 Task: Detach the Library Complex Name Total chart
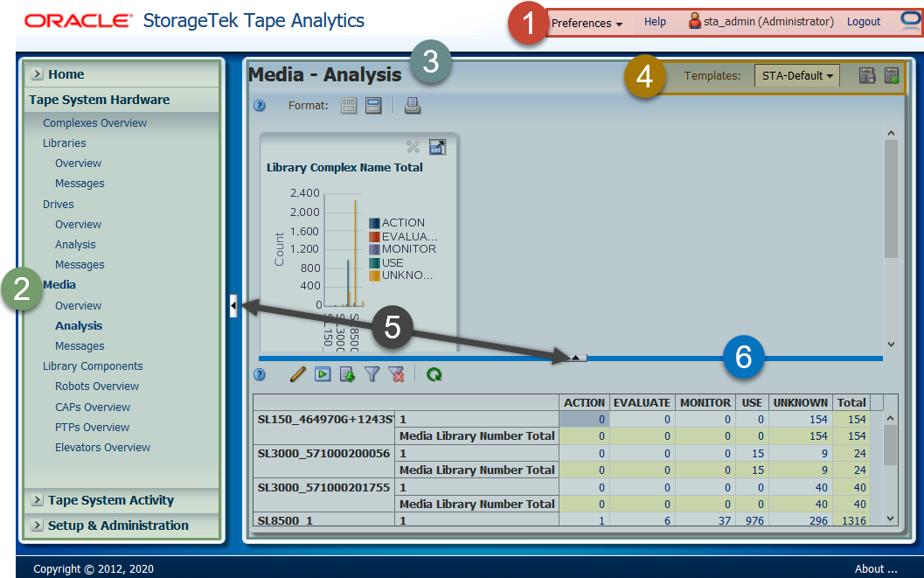pos(437,147)
